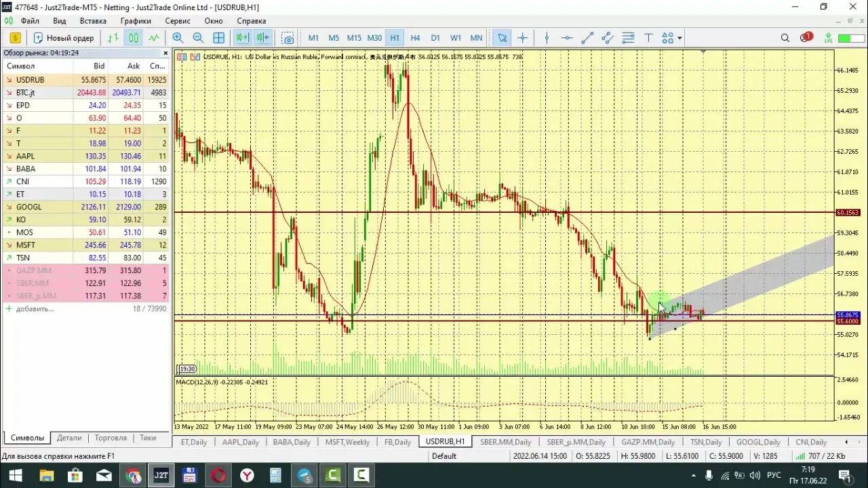
Task: Open Yandex browser from taskbar
Action: point(247,475)
